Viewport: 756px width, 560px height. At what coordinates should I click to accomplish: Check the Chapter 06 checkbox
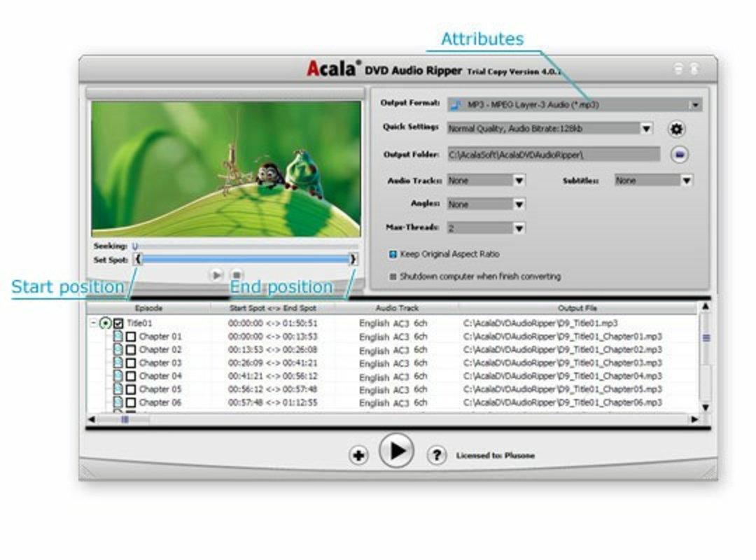click(x=131, y=402)
